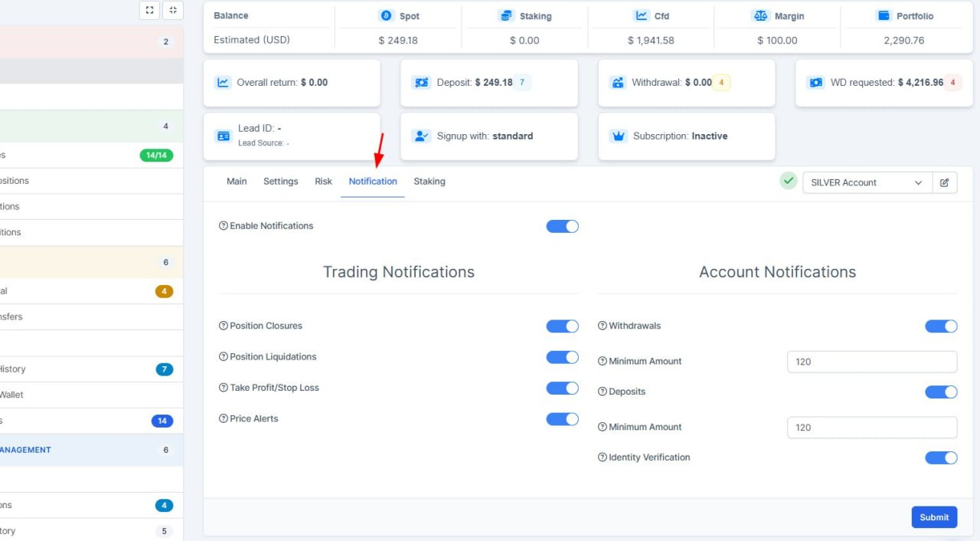Click the WD requested cash icon
The width and height of the screenshot is (980, 541).
(x=816, y=82)
